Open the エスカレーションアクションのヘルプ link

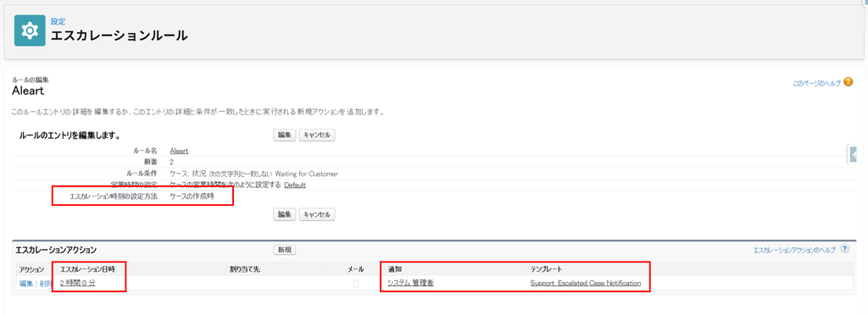click(793, 251)
